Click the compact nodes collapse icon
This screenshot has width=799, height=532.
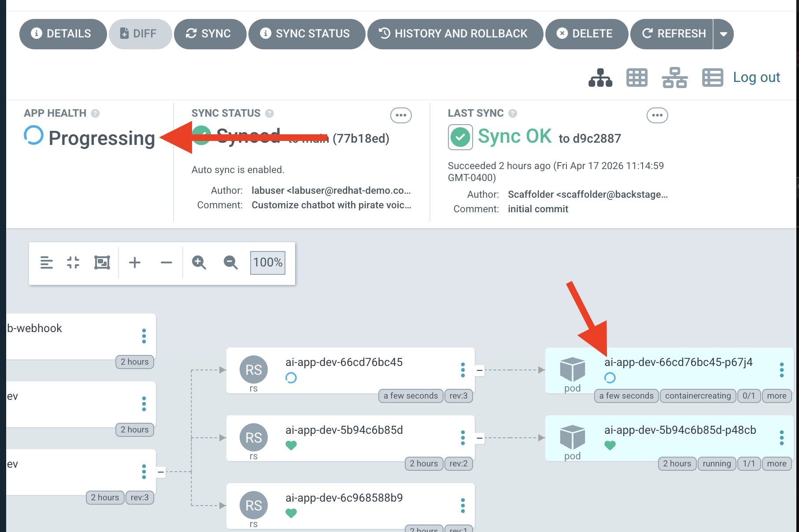(73, 262)
